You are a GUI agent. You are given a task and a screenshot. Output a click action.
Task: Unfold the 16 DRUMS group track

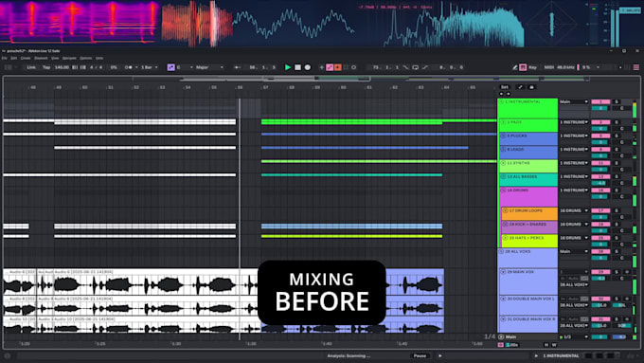[503, 191]
